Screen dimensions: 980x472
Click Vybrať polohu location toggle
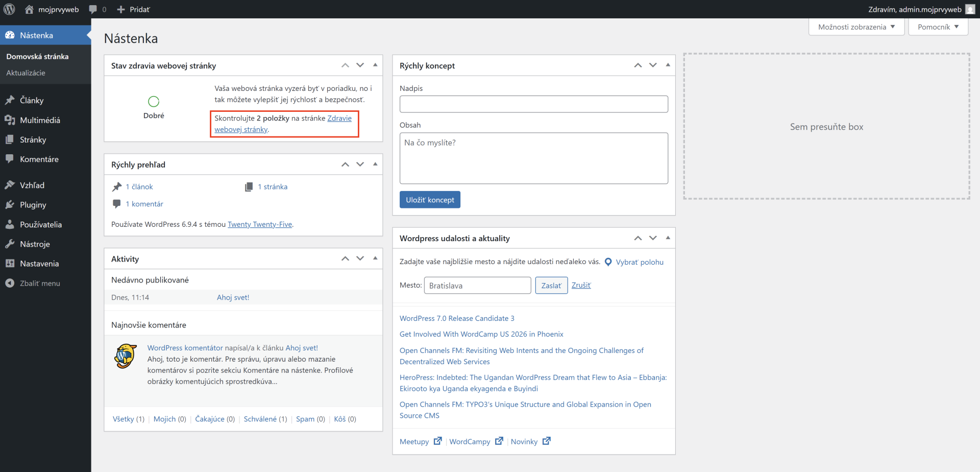point(634,262)
